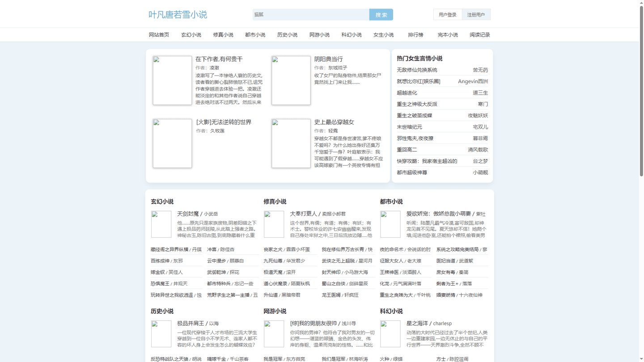This screenshot has width=644, height=362.
Task: Open the 天剑封魔 title link
Action: tap(188, 214)
